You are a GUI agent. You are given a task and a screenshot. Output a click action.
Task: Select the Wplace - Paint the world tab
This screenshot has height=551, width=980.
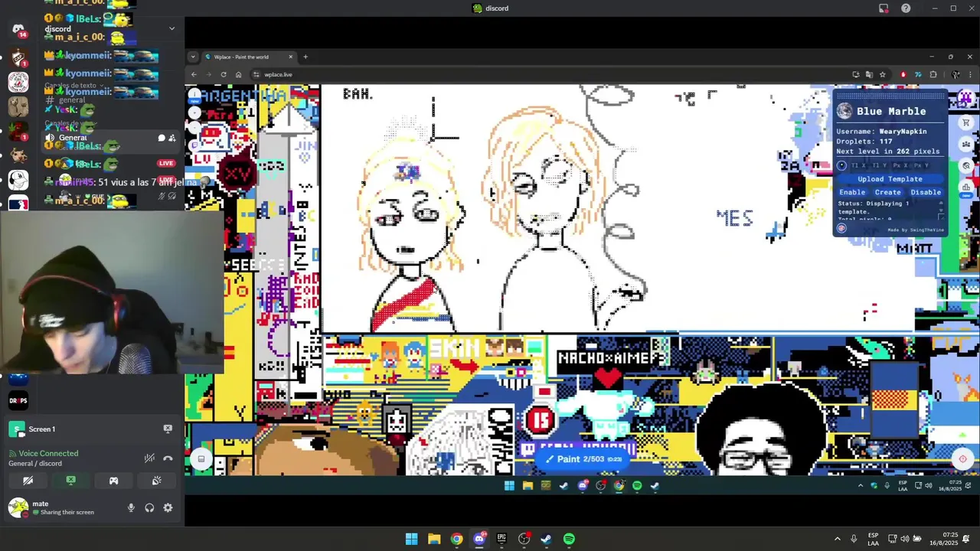[x=248, y=57]
